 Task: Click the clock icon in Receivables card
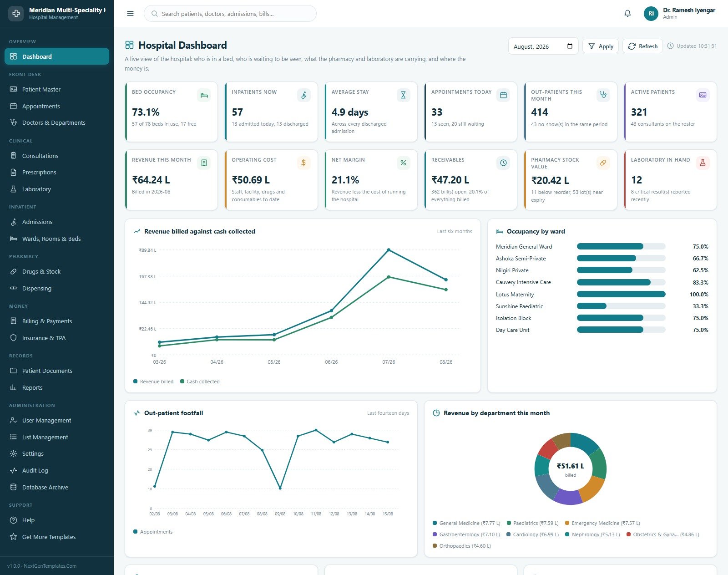503,163
